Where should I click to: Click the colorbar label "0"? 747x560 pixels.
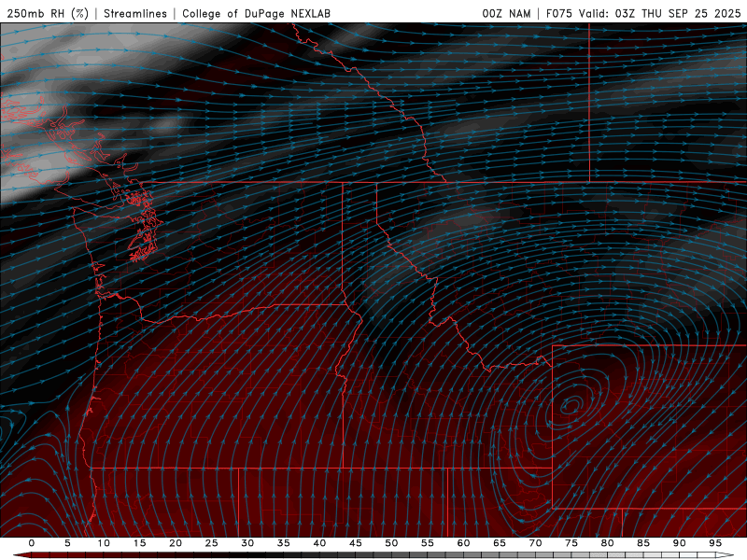[32, 543]
